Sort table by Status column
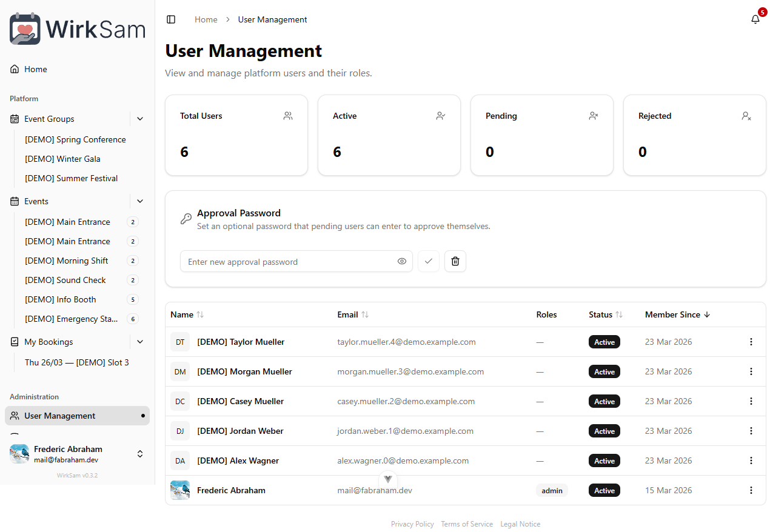 click(606, 314)
